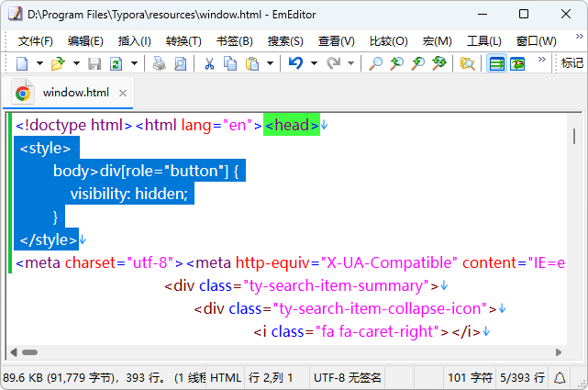
Task: Save the file with the floppy disk icon
Action: [x=94, y=63]
